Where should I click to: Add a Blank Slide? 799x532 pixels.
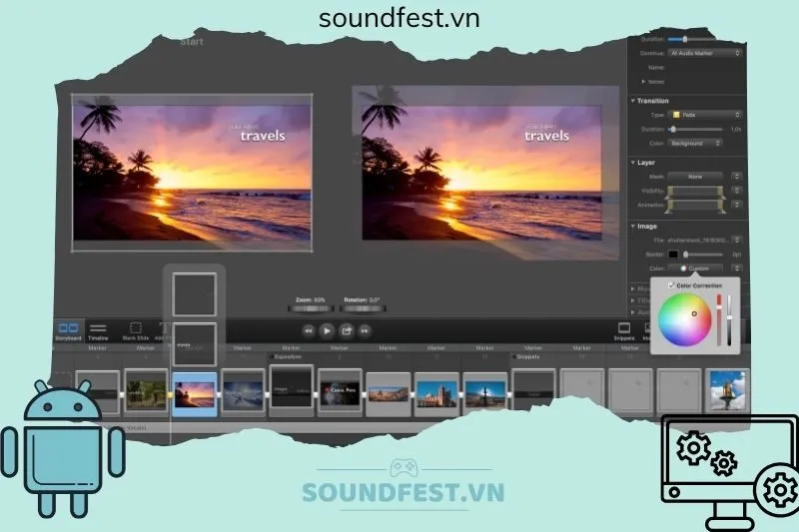pos(136,331)
